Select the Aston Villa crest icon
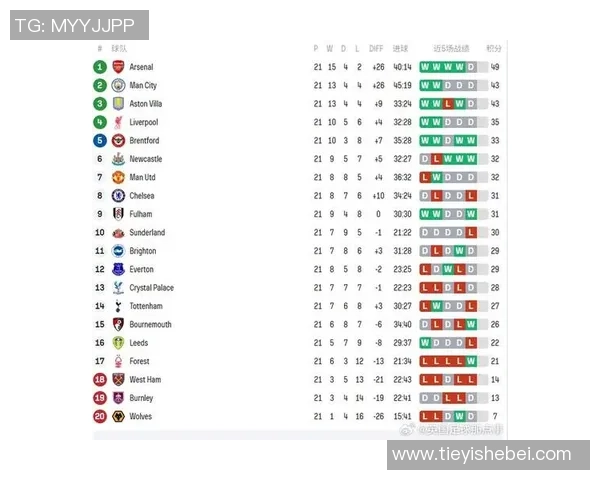The width and height of the screenshot is (600, 480). 118,104
